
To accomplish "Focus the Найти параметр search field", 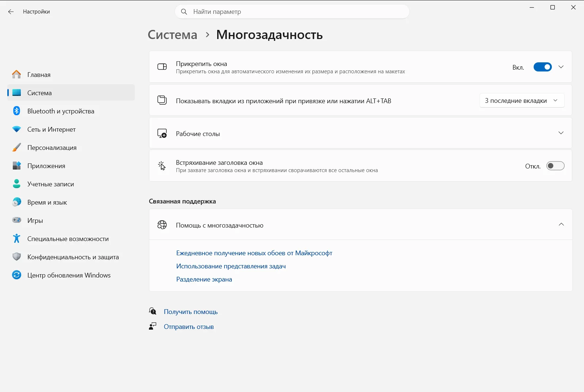I will coord(292,12).
